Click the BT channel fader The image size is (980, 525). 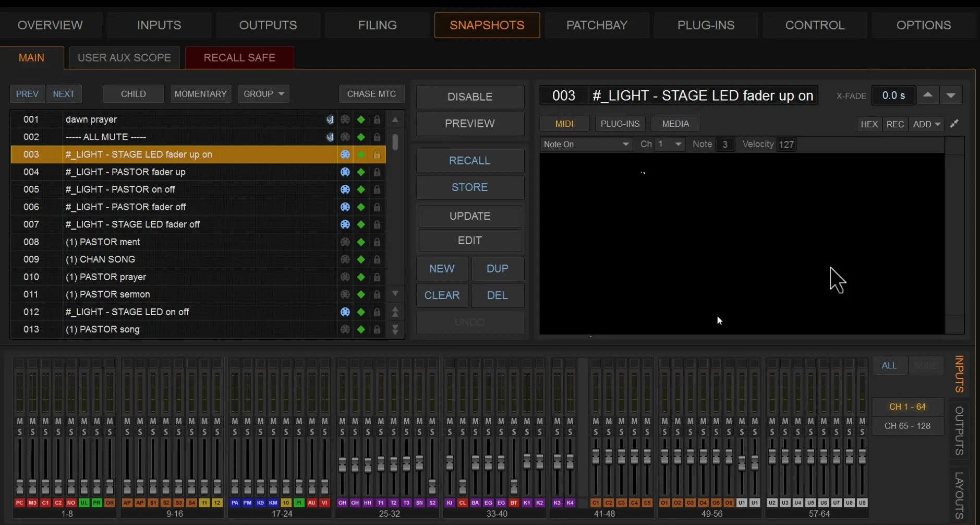tap(514, 486)
